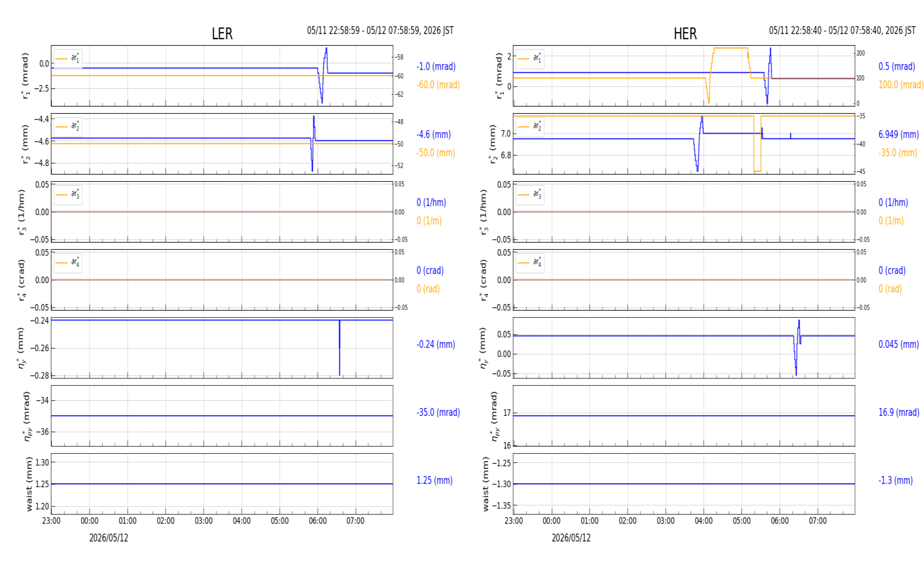Click the HER plot column title
The height and width of the screenshot is (565, 924).
point(685,34)
